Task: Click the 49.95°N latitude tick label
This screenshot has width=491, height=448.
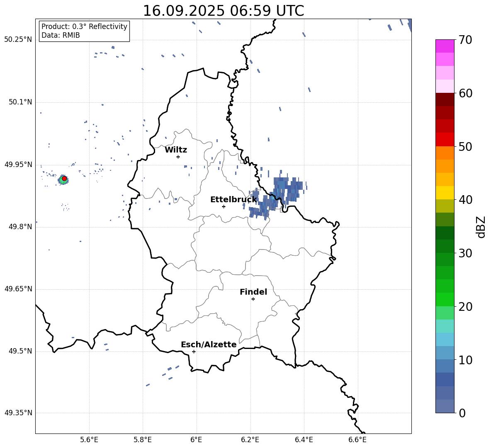Action: pyautogui.click(x=18, y=165)
